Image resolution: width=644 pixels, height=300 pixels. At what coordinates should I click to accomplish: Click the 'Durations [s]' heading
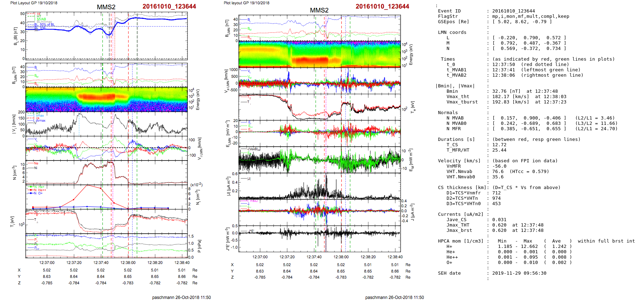(x=456, y=139)
